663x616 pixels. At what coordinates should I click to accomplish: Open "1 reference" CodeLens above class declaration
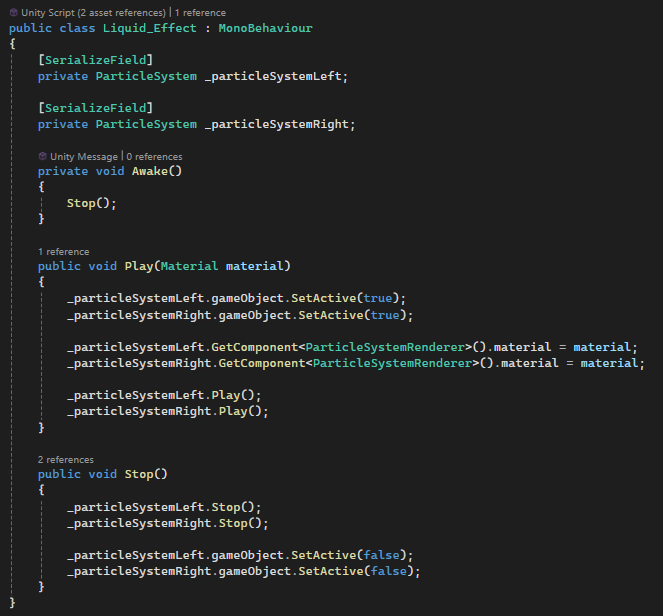pyautogui.click(x=203, y=12)
